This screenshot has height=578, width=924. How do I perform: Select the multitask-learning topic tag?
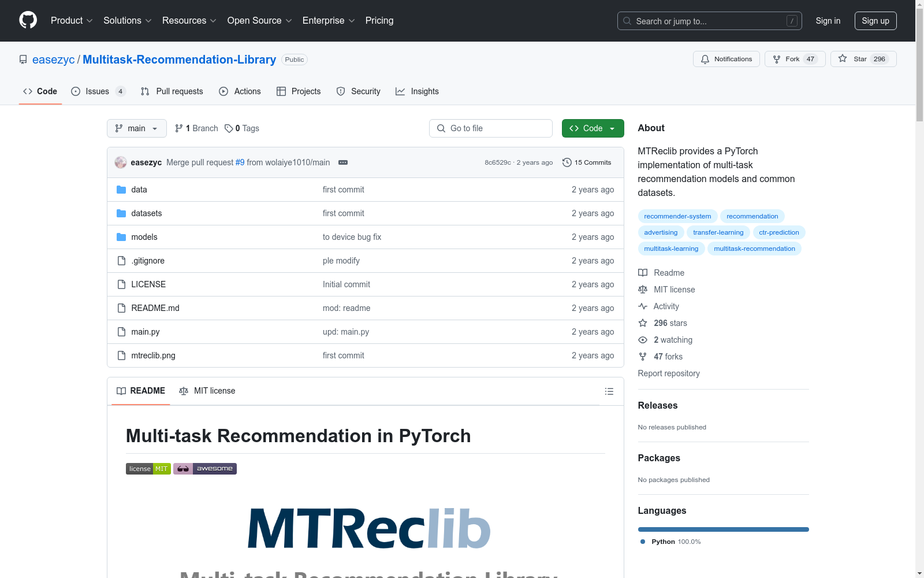[671, 249]
